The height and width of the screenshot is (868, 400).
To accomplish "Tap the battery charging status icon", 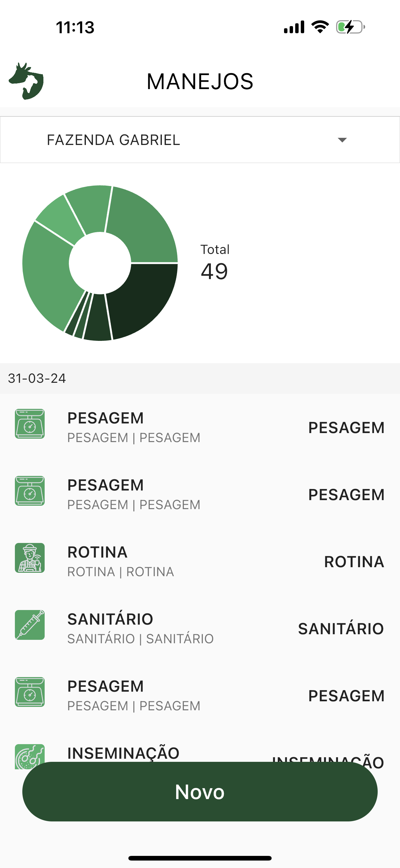I will tap(350, 27).
